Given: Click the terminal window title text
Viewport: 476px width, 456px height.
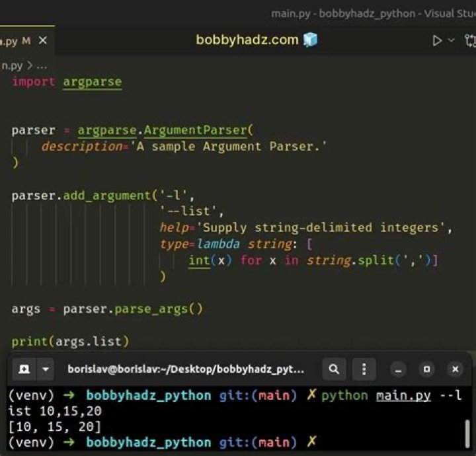Looking at the screenshot, I should 186,369.
